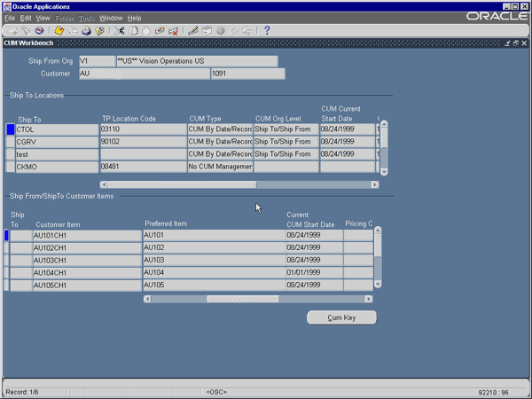Click customer item AU102CH1

[87, 248]
